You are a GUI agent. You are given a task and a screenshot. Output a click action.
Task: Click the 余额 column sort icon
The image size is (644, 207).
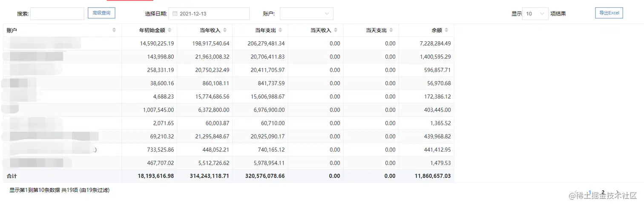pos(446,30)
